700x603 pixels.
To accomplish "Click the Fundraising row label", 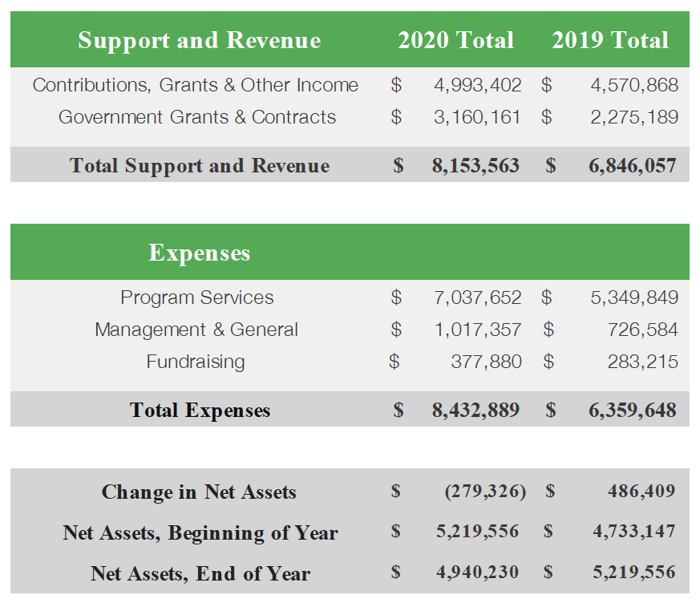I will (x=195, y=362).
